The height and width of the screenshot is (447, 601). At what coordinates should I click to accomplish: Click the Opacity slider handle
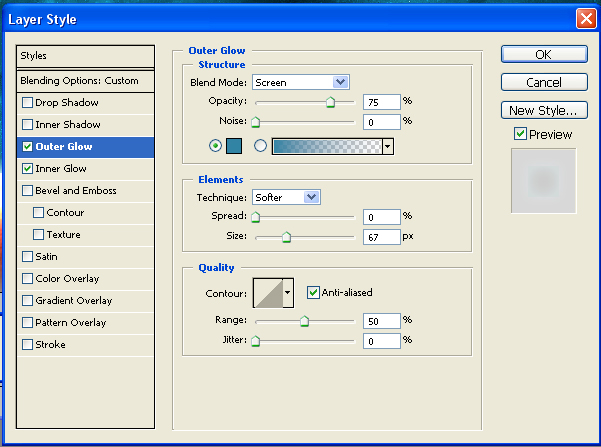pyautogui.click(x=330, y=102)
